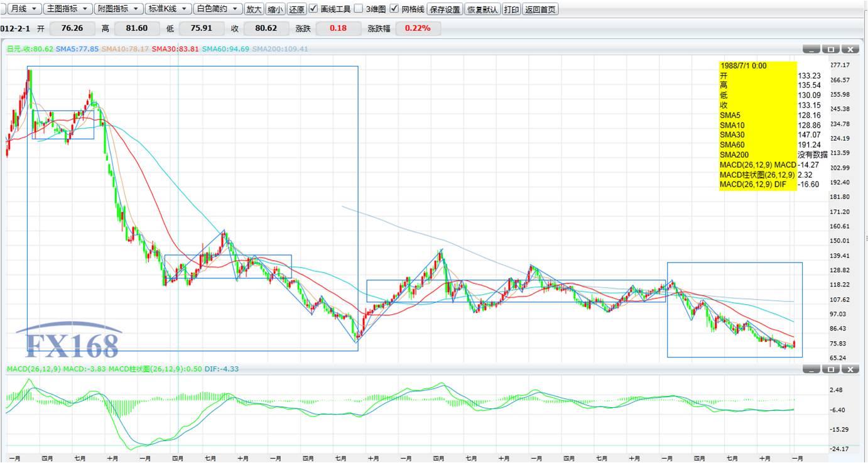Disable the 画线工具 drawing tools checkbox

click(313, 9)
